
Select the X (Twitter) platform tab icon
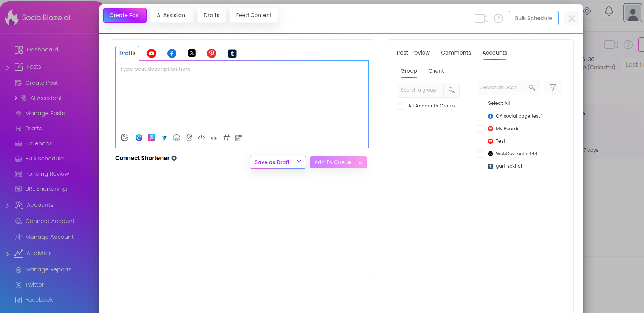[x=192, y=53]
